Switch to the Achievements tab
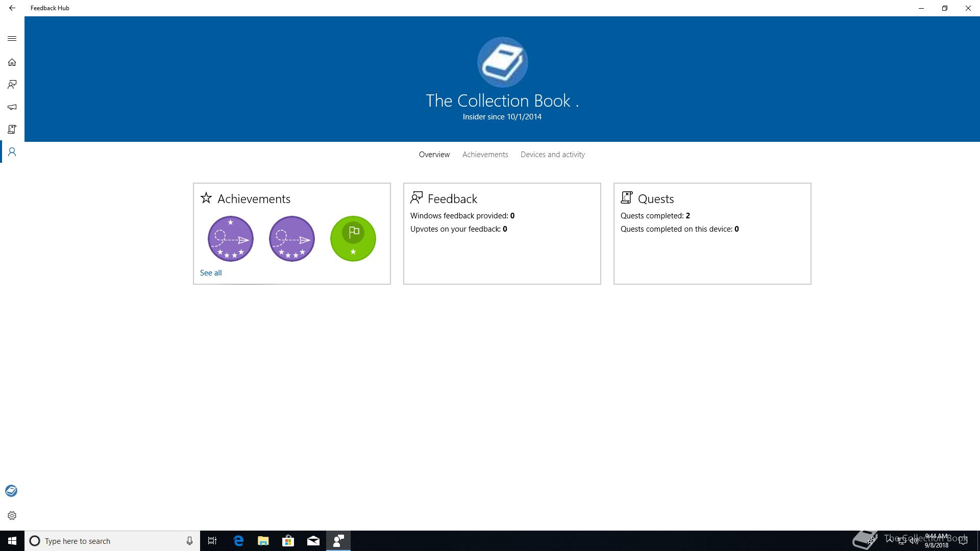 coord(485,155)
